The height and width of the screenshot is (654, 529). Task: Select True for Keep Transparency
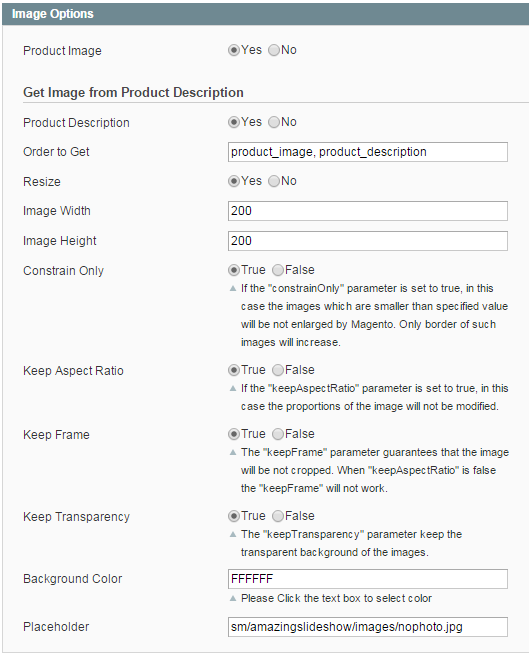tap(234, 516)
